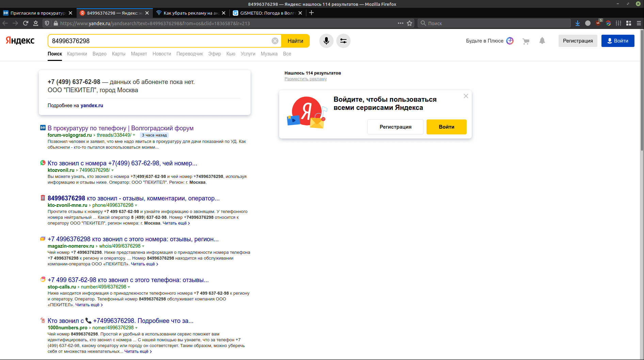The height and width of the screenshot is (360, 644).
Task: Expand dropdown arrow next to ktozvonil.ru result
Action: click(113, 170)
